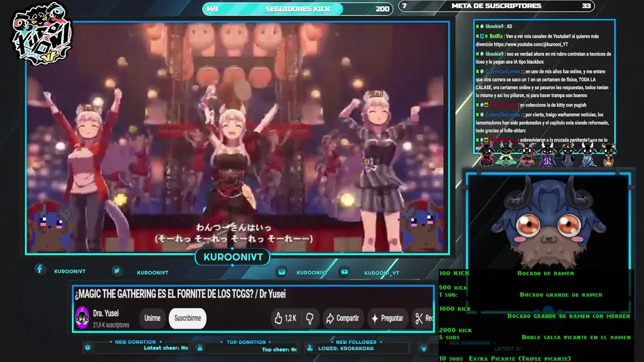Click the KUROONI_YT label beside YouTube icon
Screen dimensions: 644x362
(382, 273)
